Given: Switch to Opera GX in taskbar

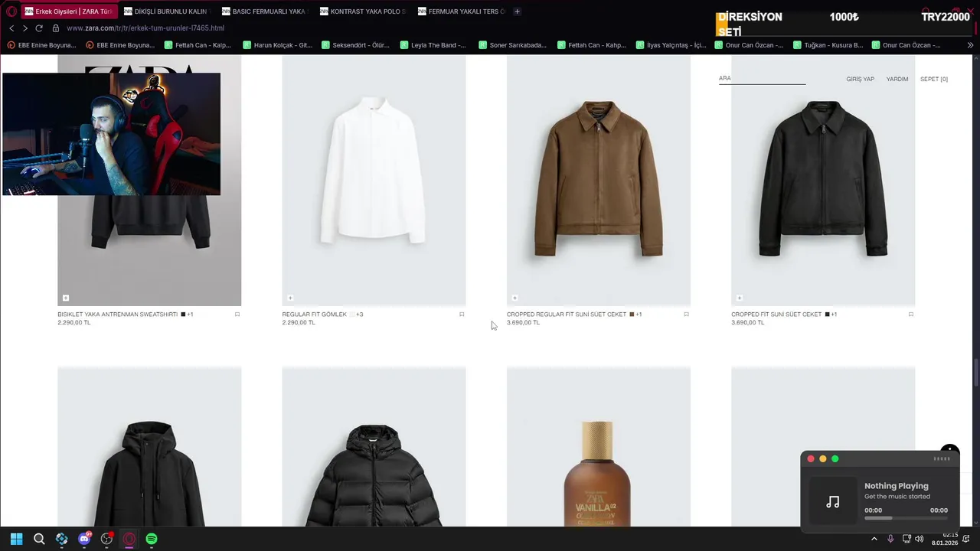Looking at the screenshot, I should (x=129, y=539).
